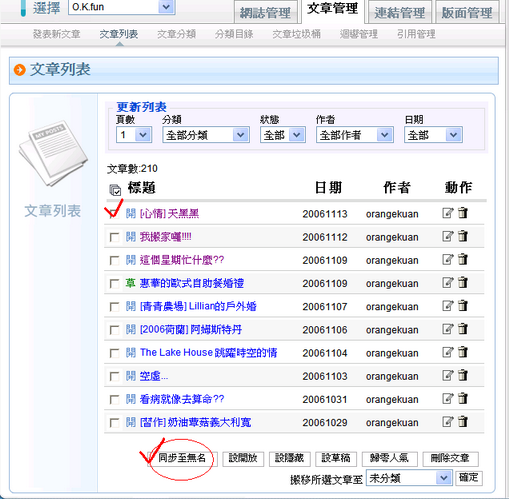Screen dimensions: 509x499
Task: Confirm move with 確定 button
Action: pos(469,478)
